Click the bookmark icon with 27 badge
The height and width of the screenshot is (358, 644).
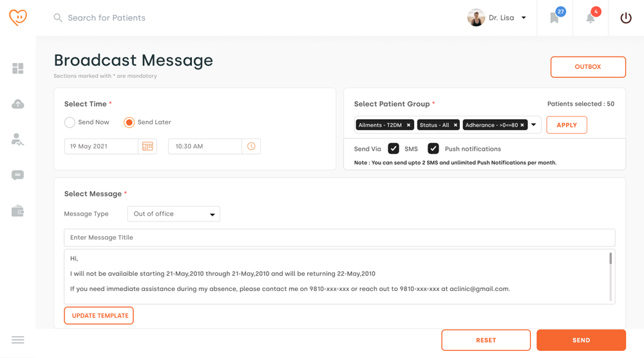[x=554, y=18]
